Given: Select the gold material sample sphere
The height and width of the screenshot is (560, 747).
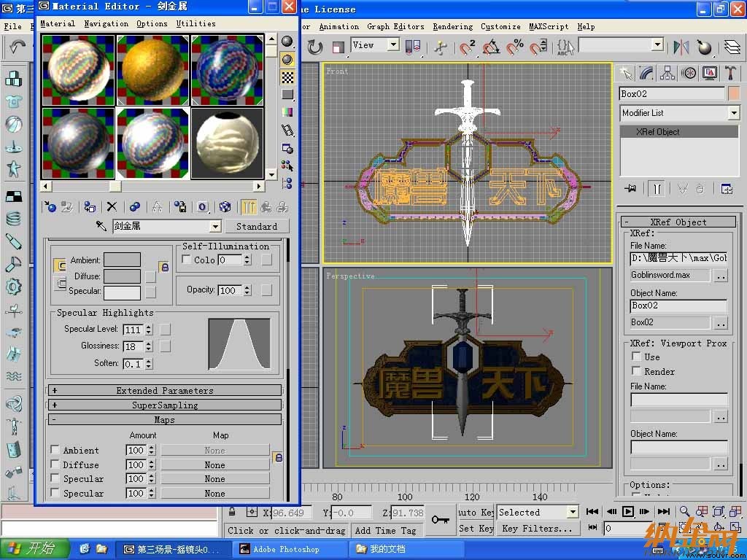Looking at the screenshot, I should click(x=152, y=69).
